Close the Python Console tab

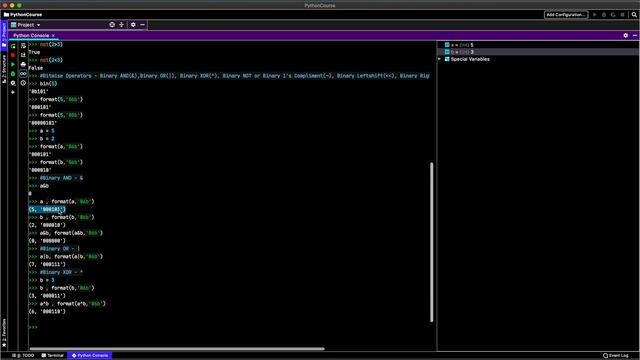coord(53,36)
